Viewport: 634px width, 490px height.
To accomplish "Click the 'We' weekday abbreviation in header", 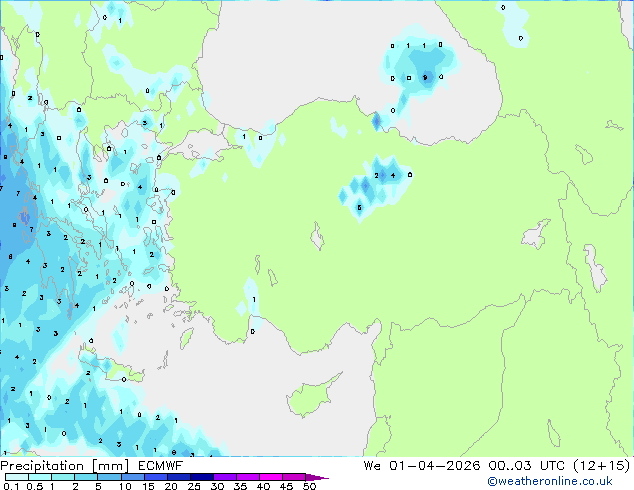I will pos(372,466).
